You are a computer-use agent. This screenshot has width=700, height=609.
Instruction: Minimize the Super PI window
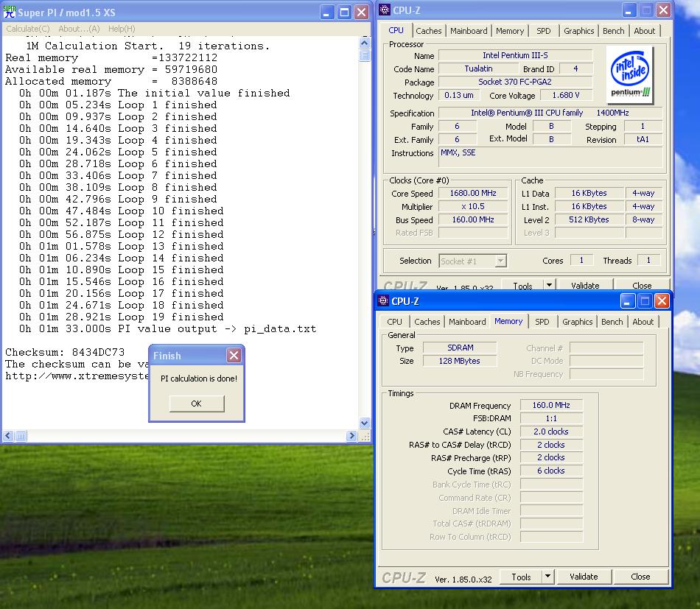[x=327, y=12]
